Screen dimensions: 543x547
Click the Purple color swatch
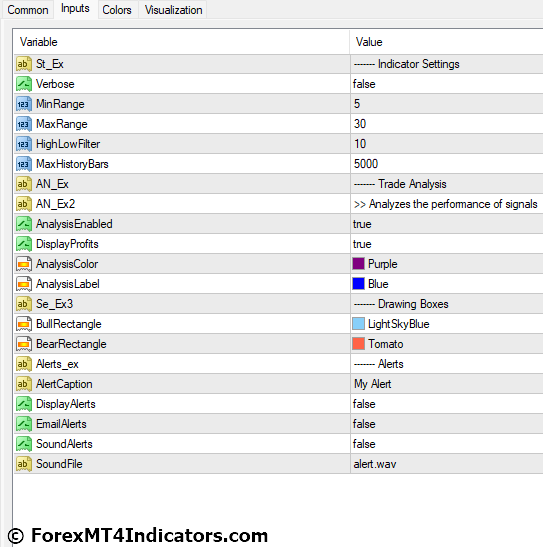pyautogui.click(x=359, y=264)
